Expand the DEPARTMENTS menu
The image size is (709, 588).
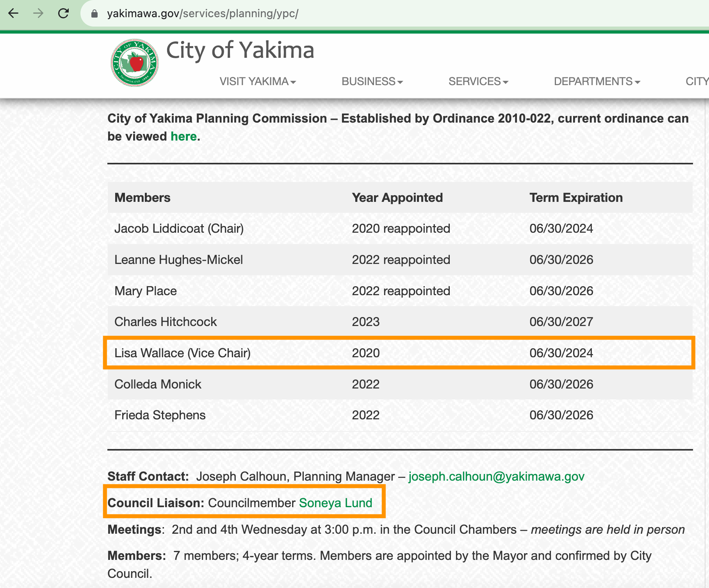(x=597, y=82)
